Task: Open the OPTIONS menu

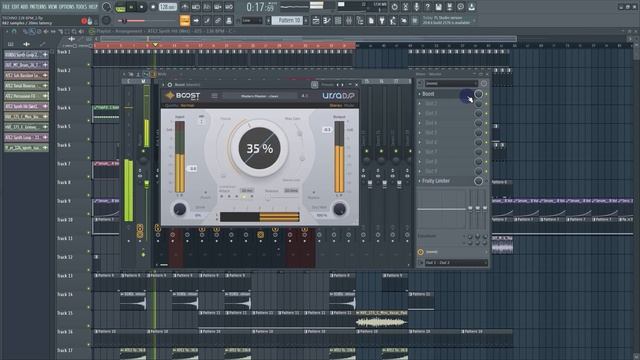Action: pyautogui.click(x=67, y=7)
